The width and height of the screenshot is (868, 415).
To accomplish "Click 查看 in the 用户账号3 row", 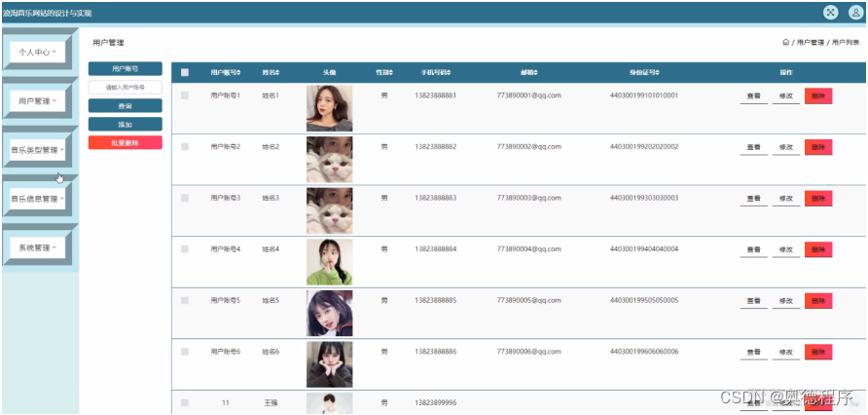I will pyautogui.click(x=753, y=199).
